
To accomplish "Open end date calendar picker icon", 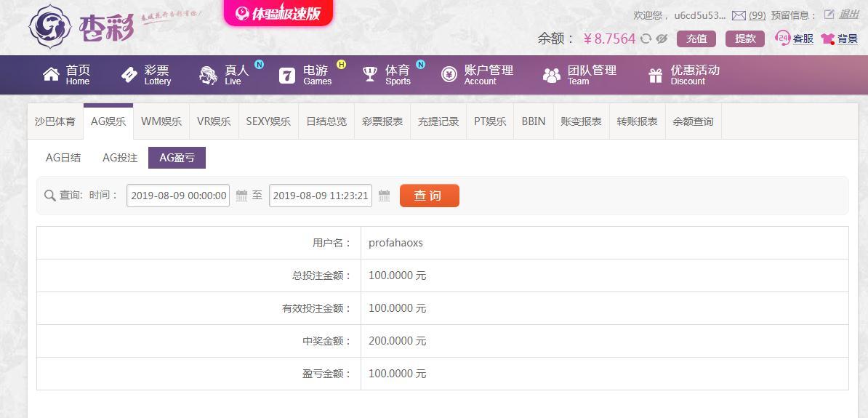I will coord(384,196).
